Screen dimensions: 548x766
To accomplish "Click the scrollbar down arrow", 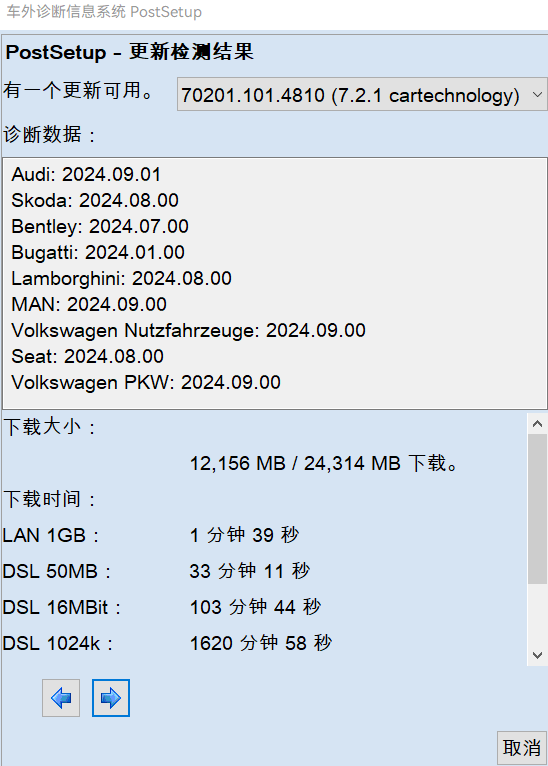I will [537, 655].
